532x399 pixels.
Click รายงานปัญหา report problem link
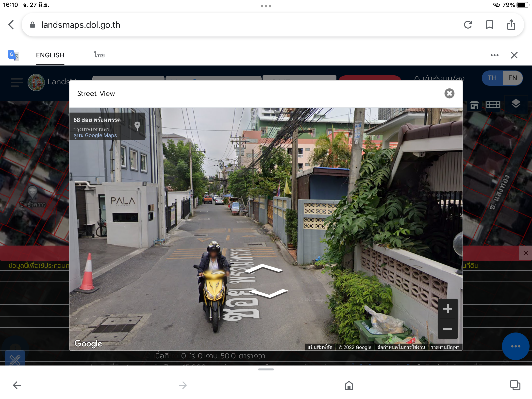445,347
